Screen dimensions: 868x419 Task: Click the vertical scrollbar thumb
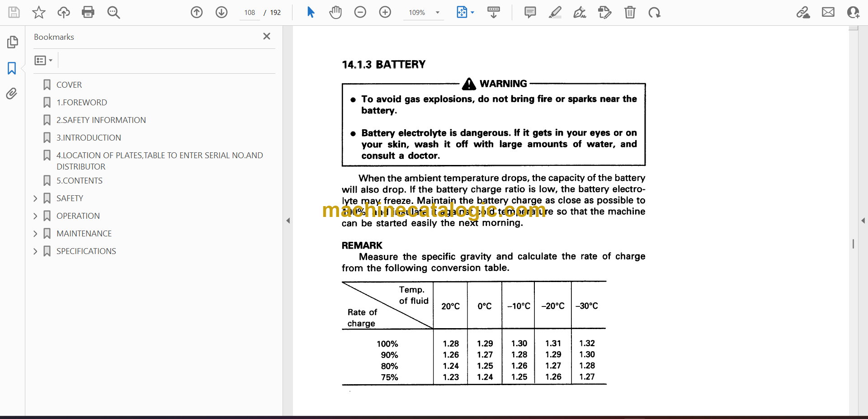click(853, 244)
